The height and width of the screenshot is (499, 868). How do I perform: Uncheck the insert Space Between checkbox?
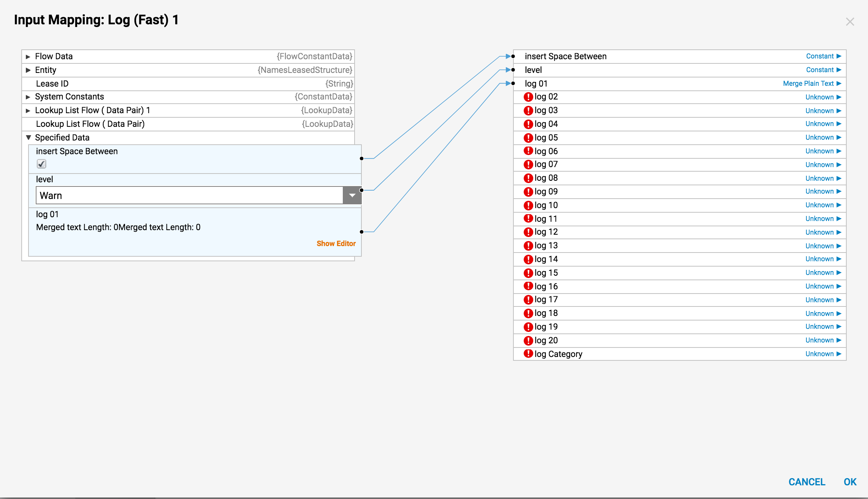tap(41, 164)
